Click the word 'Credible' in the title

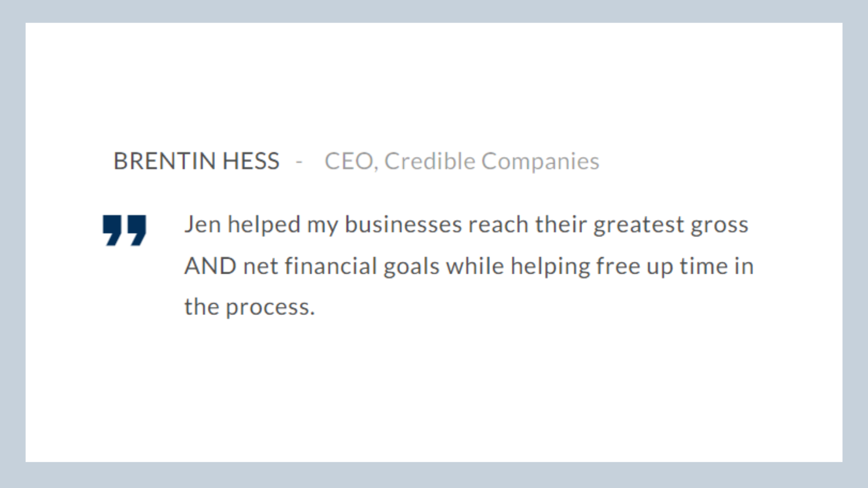[x=430, y=161]
